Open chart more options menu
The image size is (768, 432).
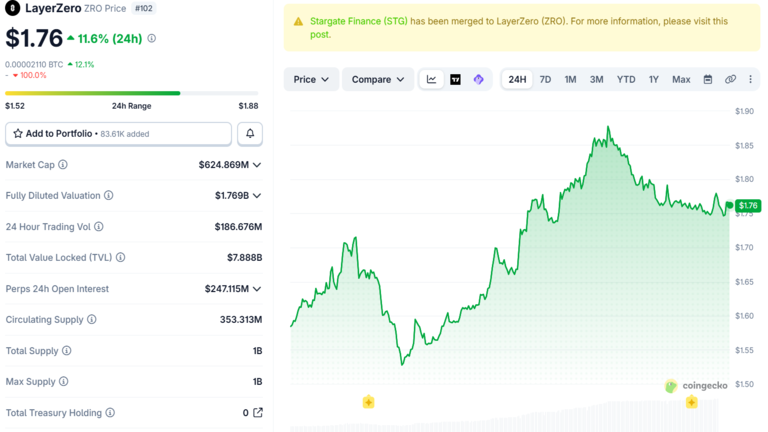click(x=750, y=79)
